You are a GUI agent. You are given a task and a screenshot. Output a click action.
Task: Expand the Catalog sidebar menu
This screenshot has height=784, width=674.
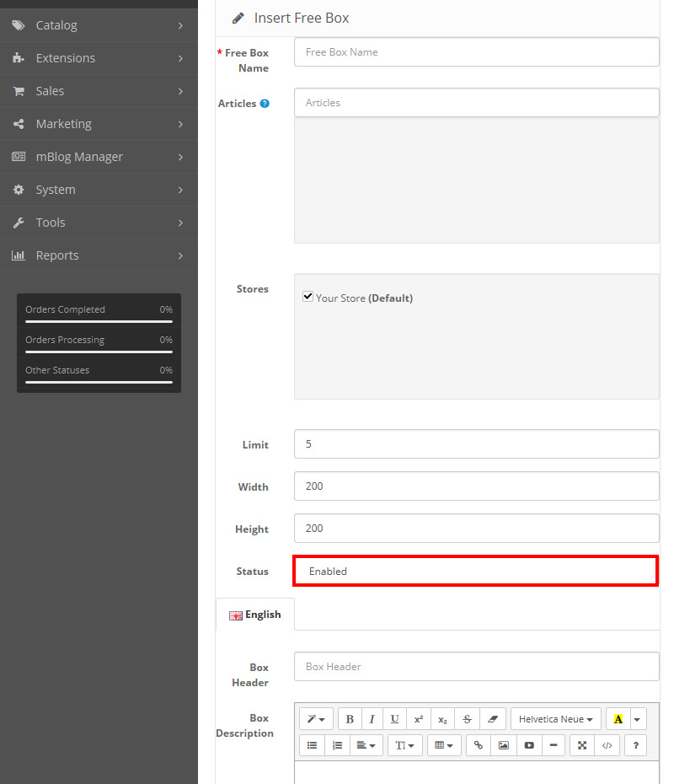(99, 25)
